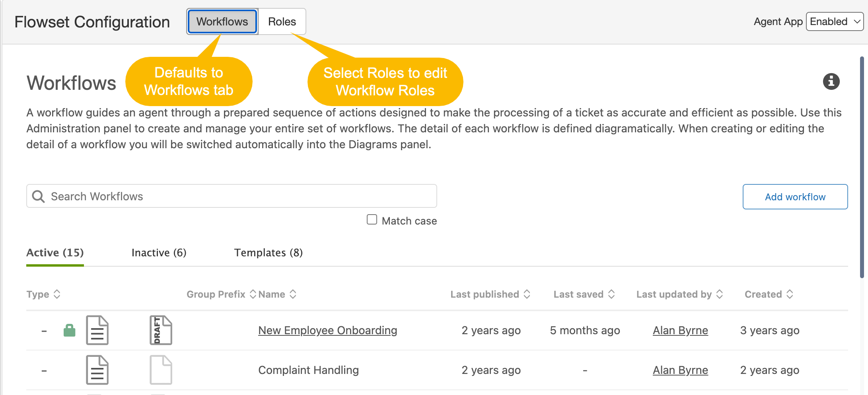This screenshot has width=868, height=395.
Task: Click the Agent App label
Action: [778, 21]
